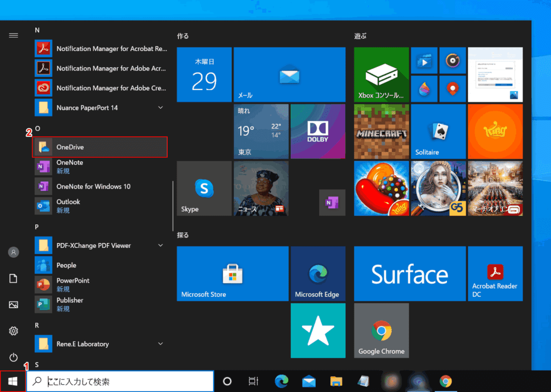The width and height of the screenshot is (551, 392).
Task: Open the Surface tile
Action: (x=410, y=273)
